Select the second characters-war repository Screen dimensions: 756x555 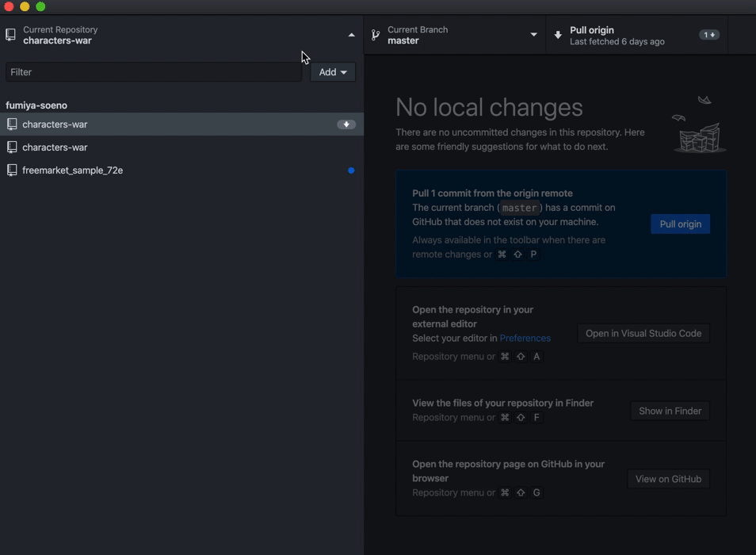pos(55,147)
